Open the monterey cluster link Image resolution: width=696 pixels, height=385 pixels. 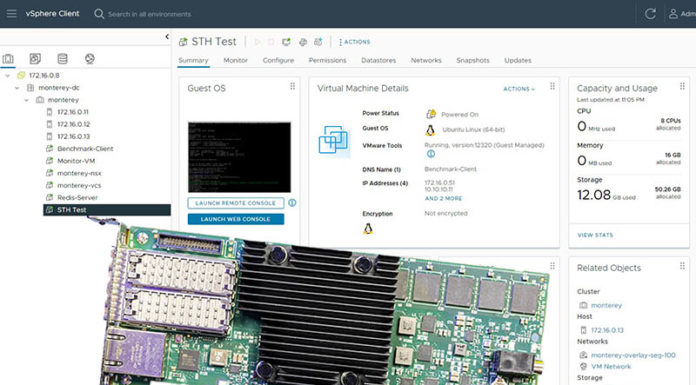pyautogui.click(x=606, y=306)
